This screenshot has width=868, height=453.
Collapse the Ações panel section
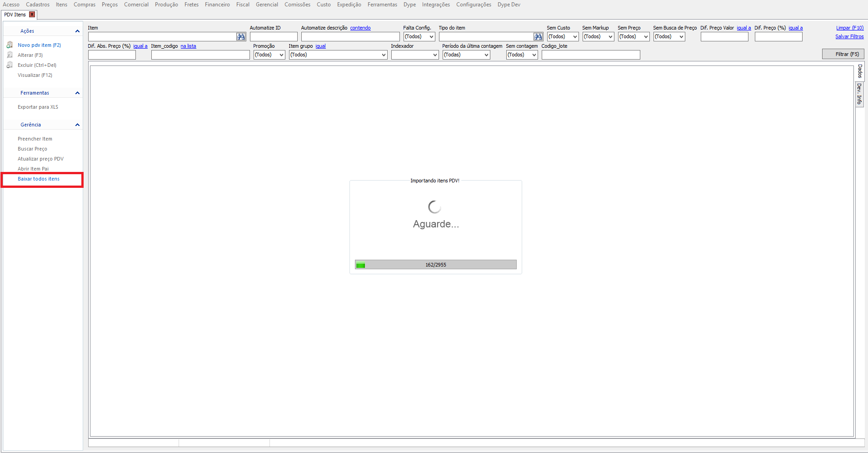77,31
